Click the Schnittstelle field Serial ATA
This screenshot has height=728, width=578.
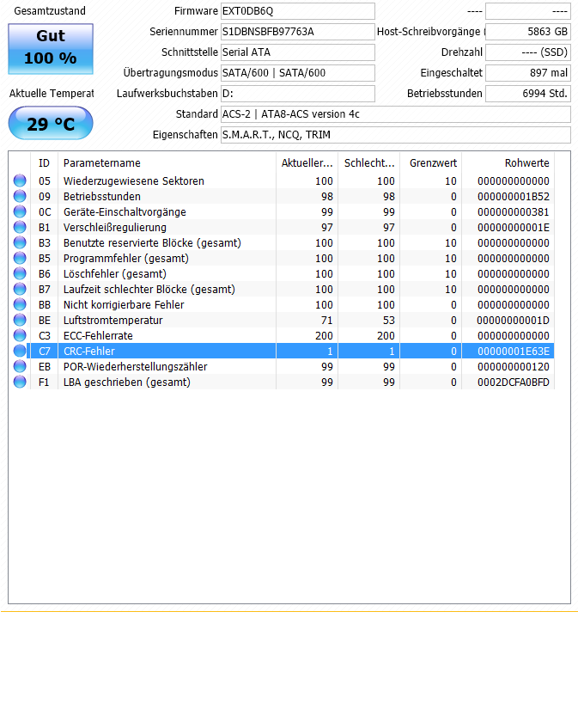[297, 52]
